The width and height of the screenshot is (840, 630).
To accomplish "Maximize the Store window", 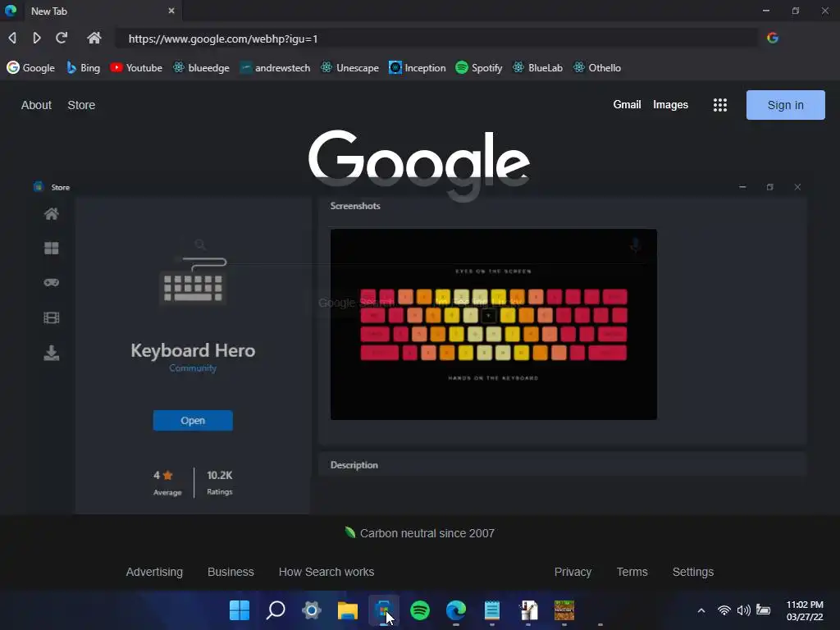I will 769,186.
